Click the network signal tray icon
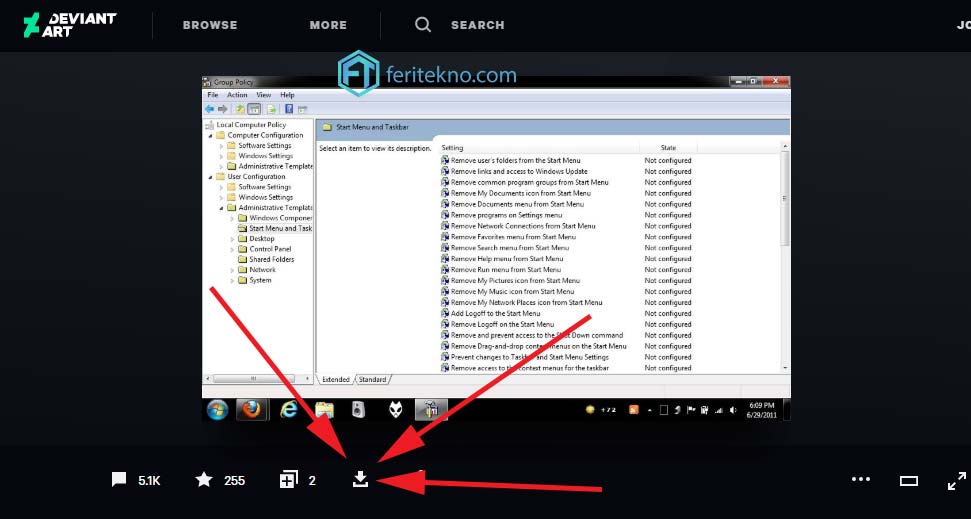This screenshot has height=519, width=971. (719, 410)
